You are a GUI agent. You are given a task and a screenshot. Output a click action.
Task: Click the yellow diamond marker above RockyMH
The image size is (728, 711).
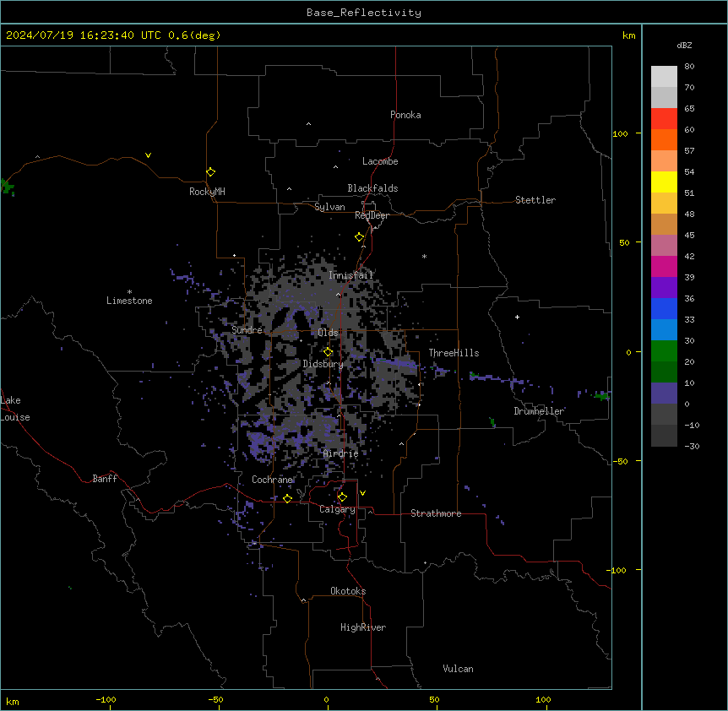tap(210, 172)
